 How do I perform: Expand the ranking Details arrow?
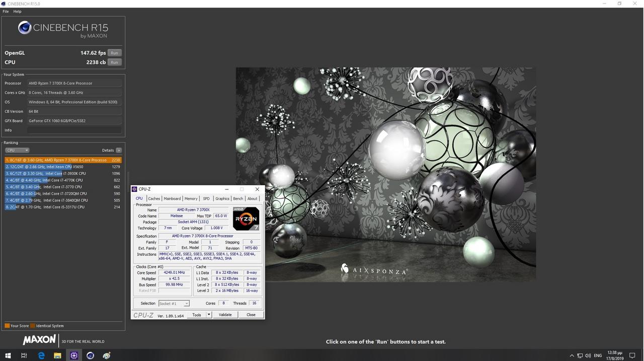coord(119,150)
